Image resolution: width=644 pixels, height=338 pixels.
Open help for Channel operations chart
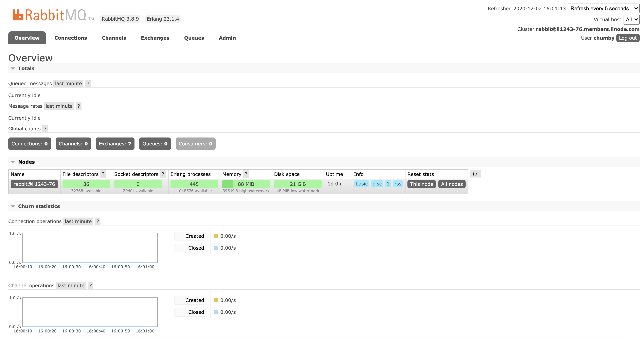[90, 285]
